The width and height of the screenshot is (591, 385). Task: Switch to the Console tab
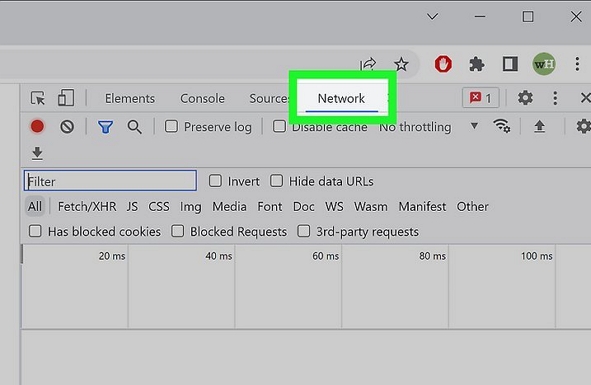pos(202,98)
